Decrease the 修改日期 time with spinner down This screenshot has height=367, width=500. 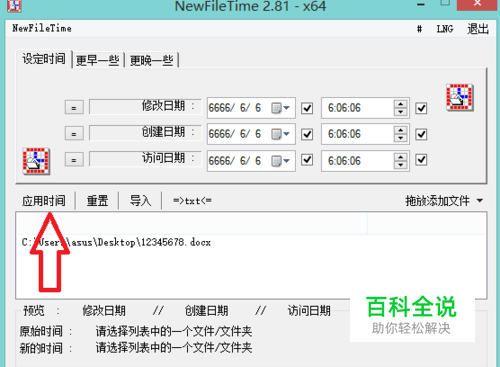(401, 112)
